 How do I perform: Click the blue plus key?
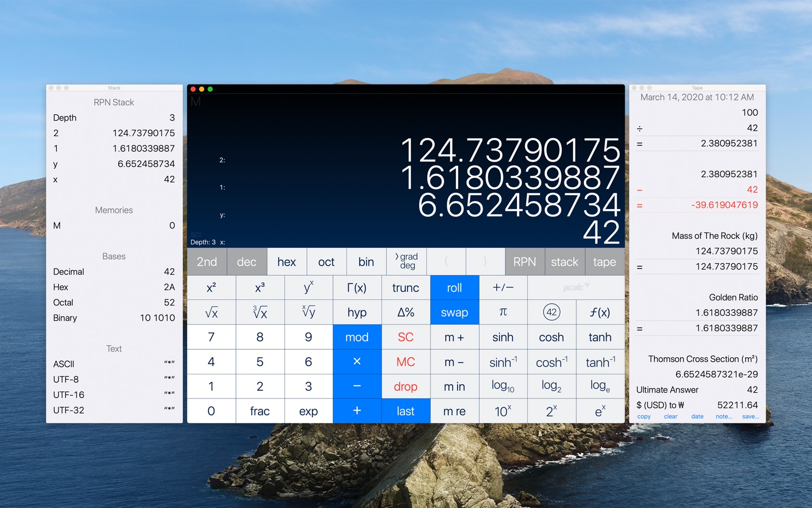tap(357, 411)
